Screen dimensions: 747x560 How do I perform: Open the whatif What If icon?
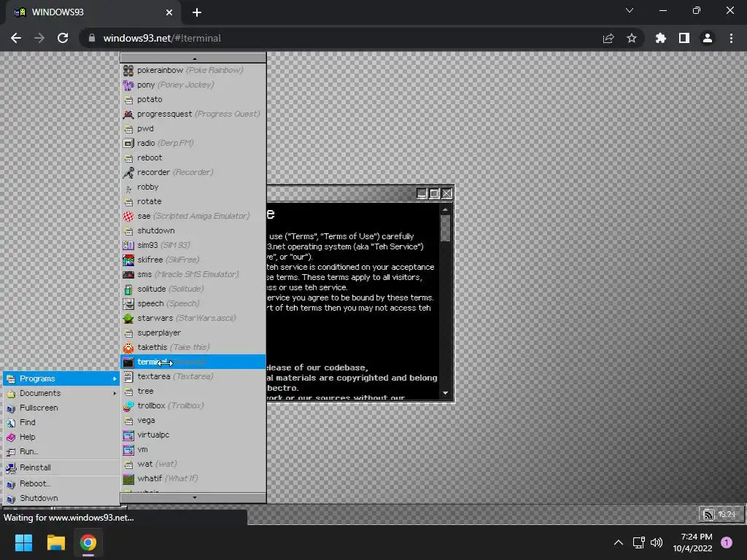click(128, 478)
